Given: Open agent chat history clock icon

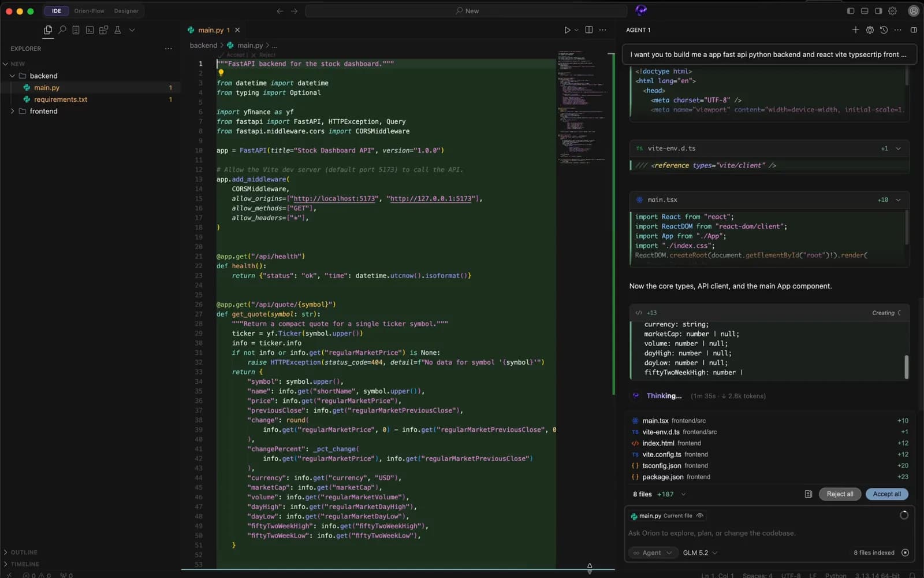Looking at the screenshot, I should point(884,30).
